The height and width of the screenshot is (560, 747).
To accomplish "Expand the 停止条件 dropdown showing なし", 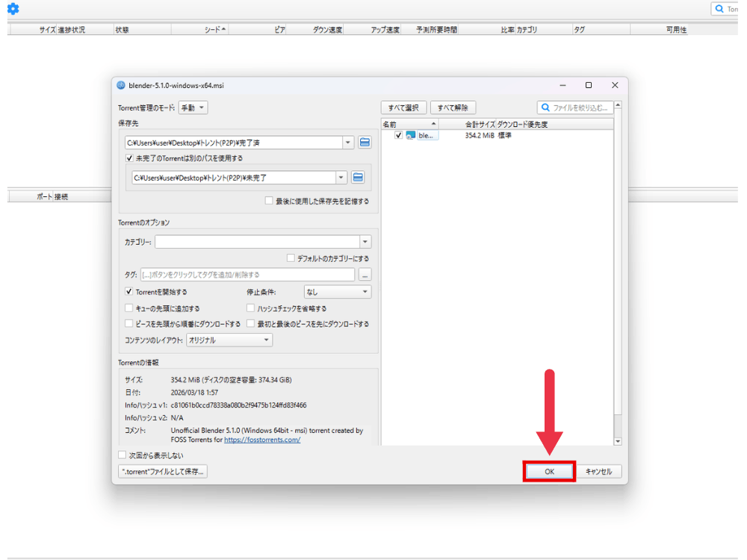I will 337,292.
